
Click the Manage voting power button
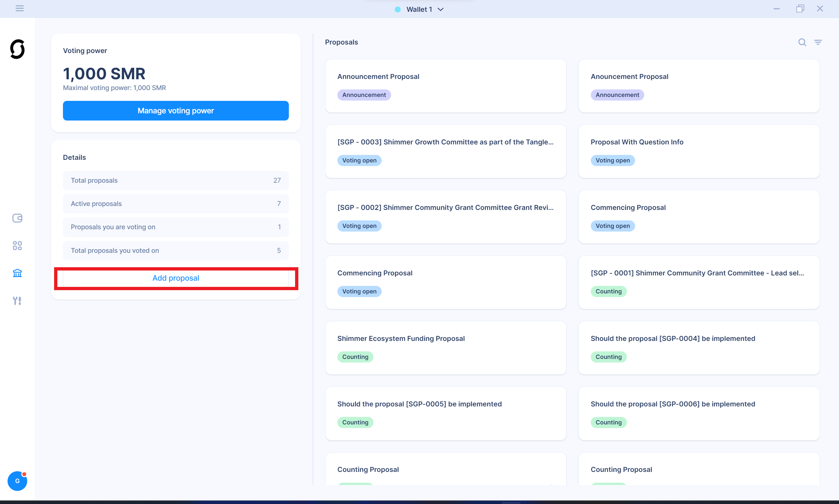[x=176, y=111]
